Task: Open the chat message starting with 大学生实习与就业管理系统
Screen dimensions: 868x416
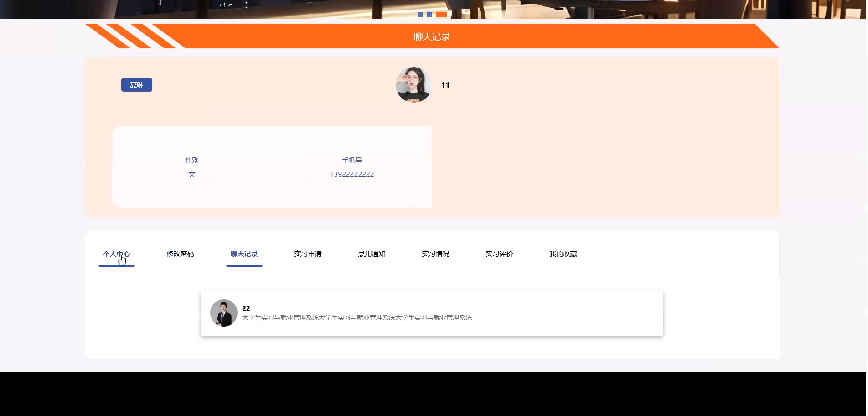Action: (x=357, y=318)
